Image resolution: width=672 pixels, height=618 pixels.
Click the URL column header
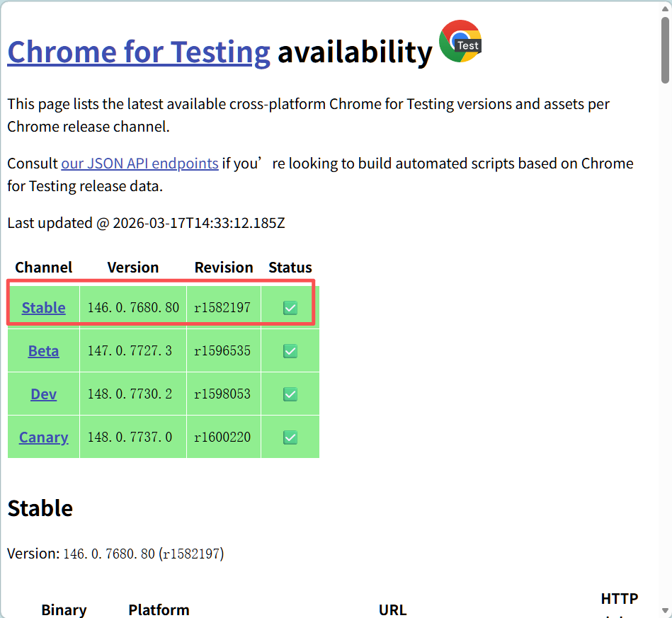pos(392,610)
